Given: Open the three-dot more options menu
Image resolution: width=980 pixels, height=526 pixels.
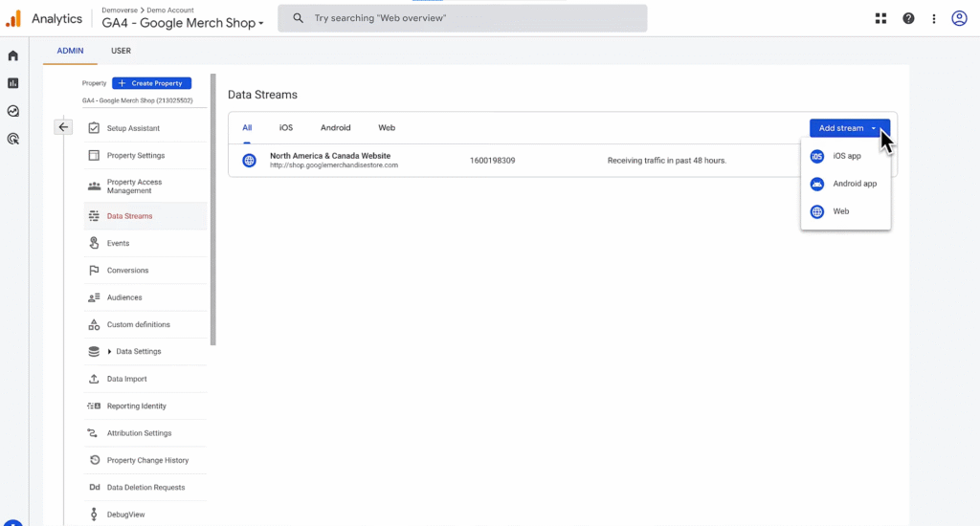Looking at the screenshot, I should (934, 19).
